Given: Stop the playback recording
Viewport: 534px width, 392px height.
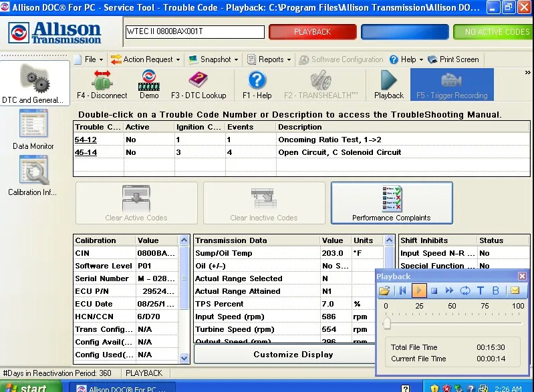Looking at the screenshot, I should [x=434, y=290].
